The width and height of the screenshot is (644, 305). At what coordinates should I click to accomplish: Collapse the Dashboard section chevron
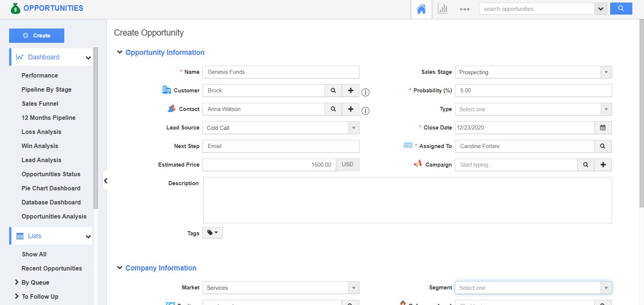[x=88, y=58]
